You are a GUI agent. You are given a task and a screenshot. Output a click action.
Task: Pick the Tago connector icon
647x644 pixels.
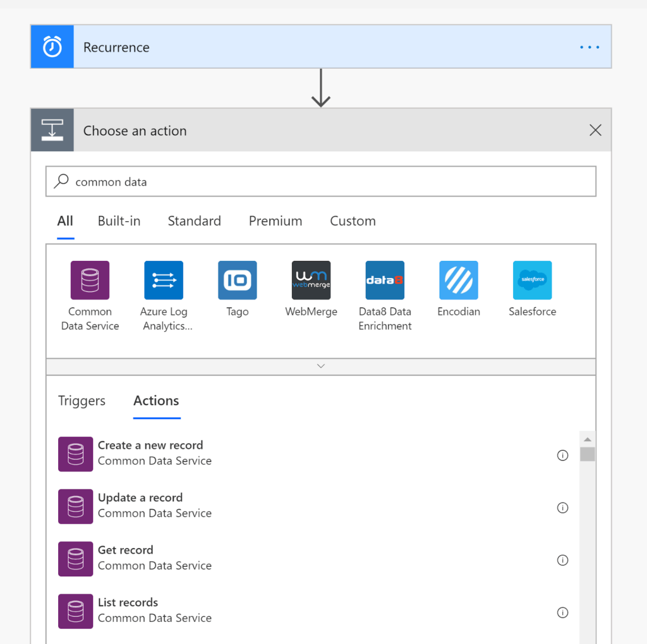point(238,280)
